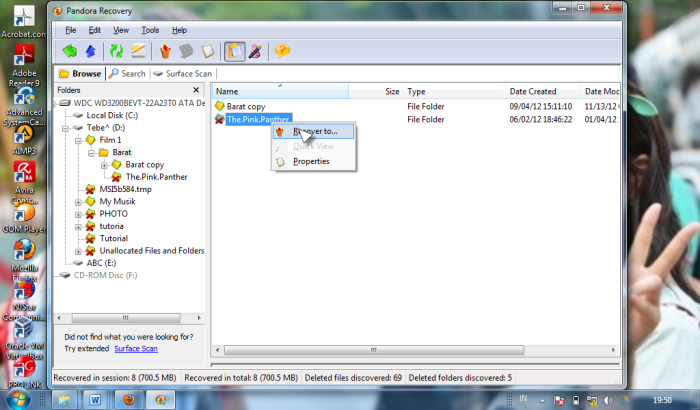Open Firefox from the taskbar

pos(129,400)
